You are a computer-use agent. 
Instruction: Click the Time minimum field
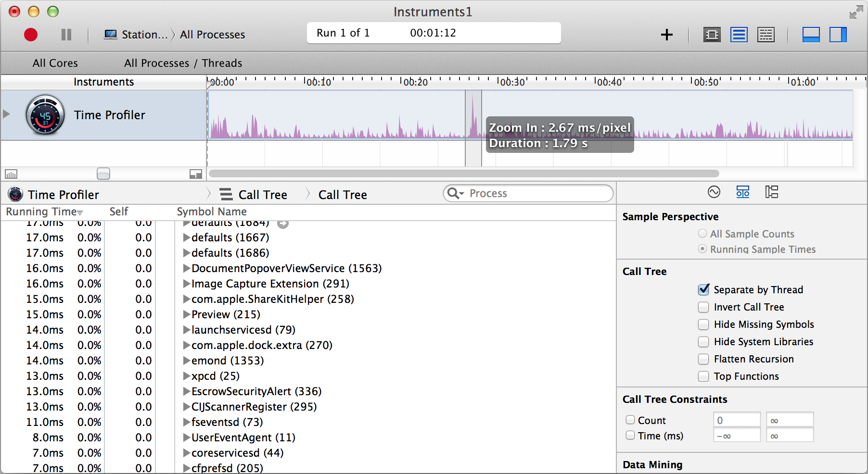pos(737,435)
